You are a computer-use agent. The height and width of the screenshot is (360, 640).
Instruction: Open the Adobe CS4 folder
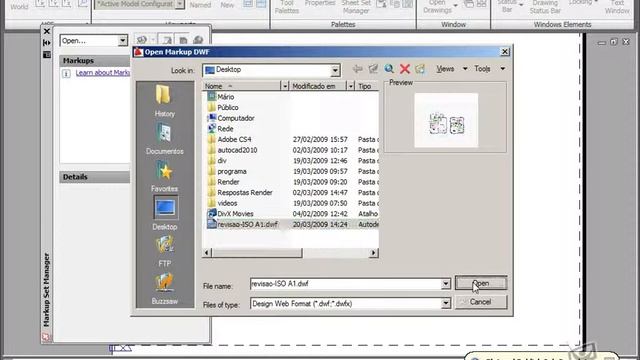coord(229,140)
